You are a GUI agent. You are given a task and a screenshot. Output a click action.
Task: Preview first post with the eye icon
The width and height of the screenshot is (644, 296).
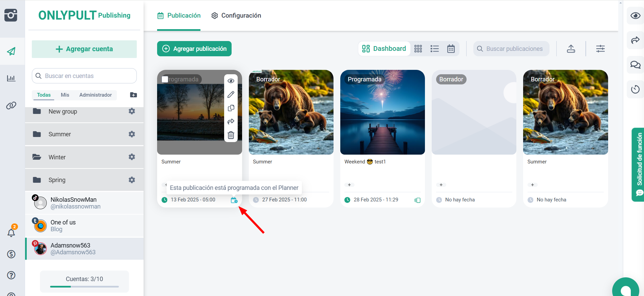(x=231, y=81)
